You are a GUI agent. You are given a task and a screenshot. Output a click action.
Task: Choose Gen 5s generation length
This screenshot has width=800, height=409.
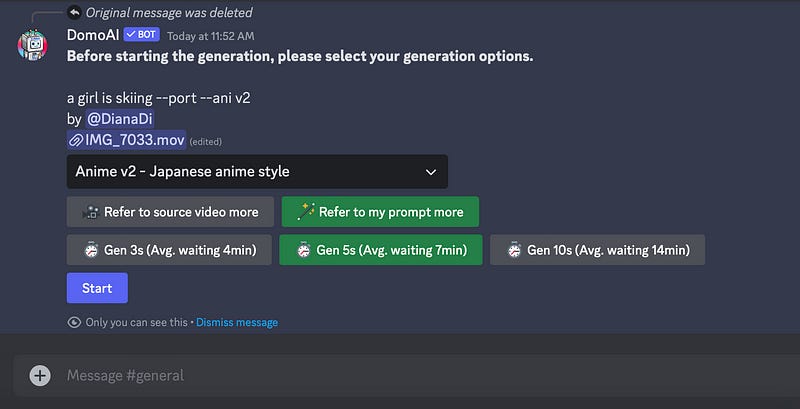tap(381, 250)
